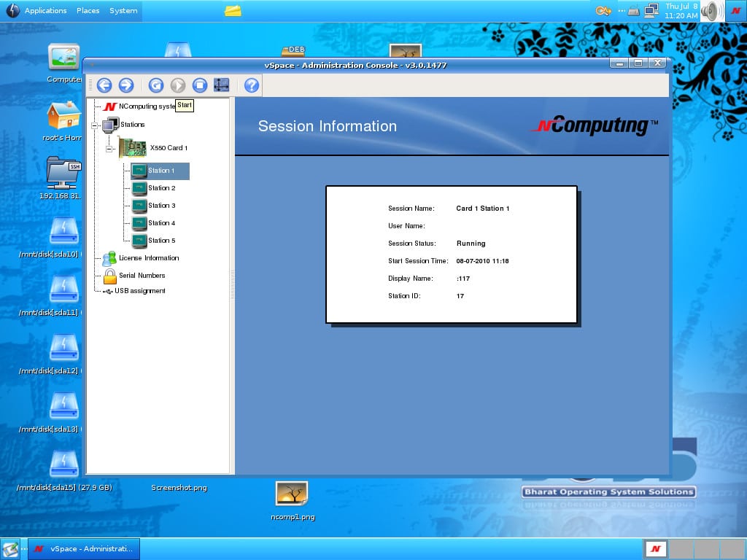Click the Refresh toolbar icon
Image resolution: width=747 pixels, height=560 pixels.
click(155, 85)
